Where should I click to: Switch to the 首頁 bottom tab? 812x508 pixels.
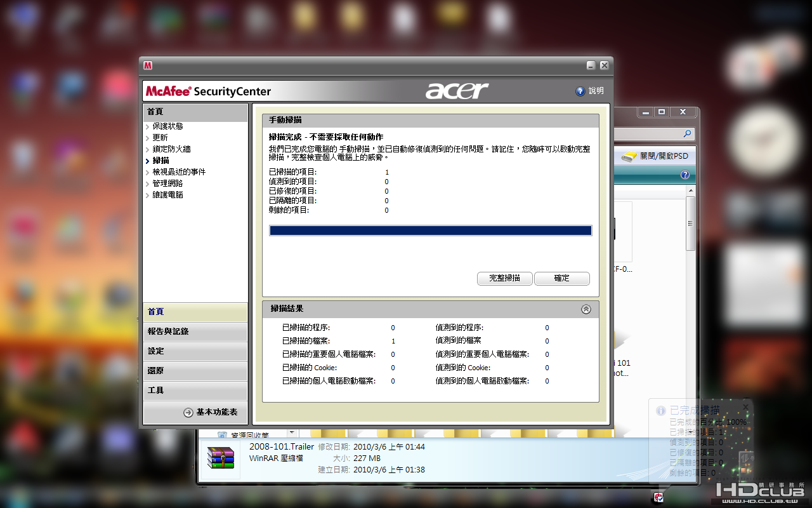coord(195,312)
